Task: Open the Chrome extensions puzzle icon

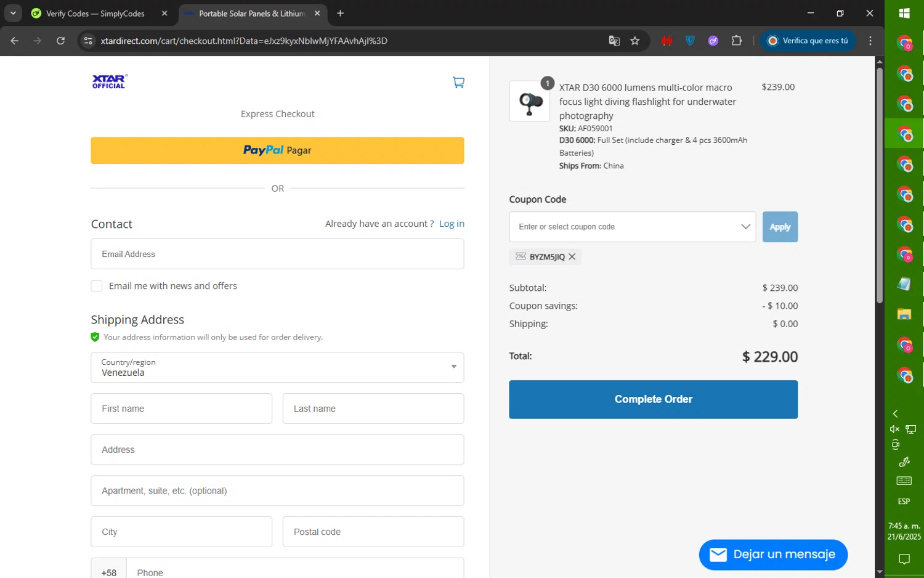Action: [x=737, y=41]
